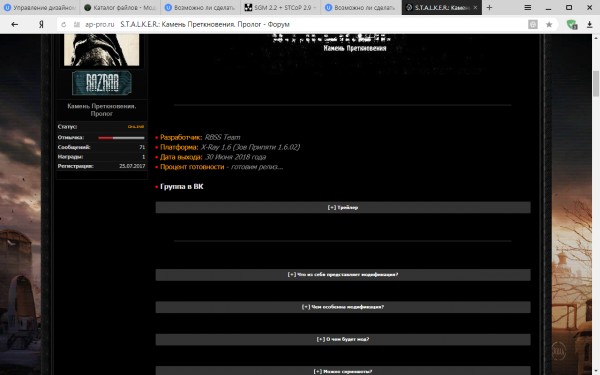
Task: Open the green shield protection icon
Action: (572, 24)
